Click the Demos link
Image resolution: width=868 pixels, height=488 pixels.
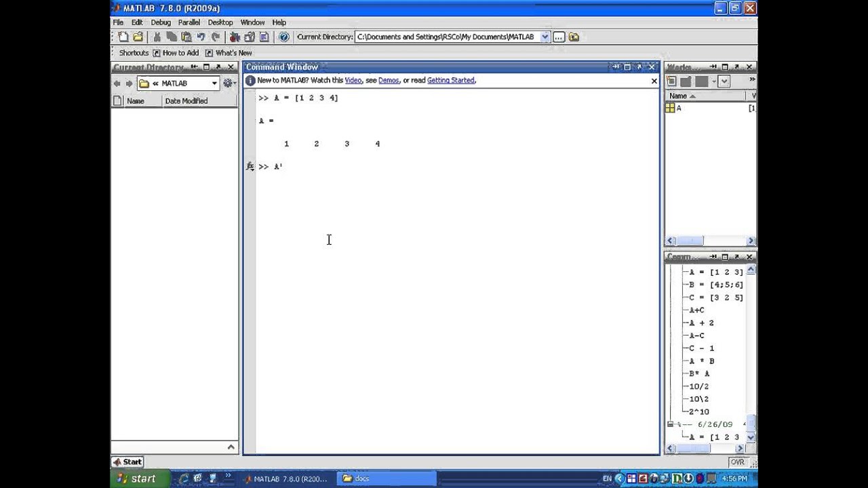click(389, 81)
